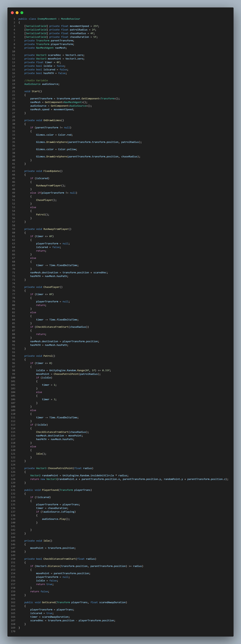Click the MonoBehaviour base class text

71,19
